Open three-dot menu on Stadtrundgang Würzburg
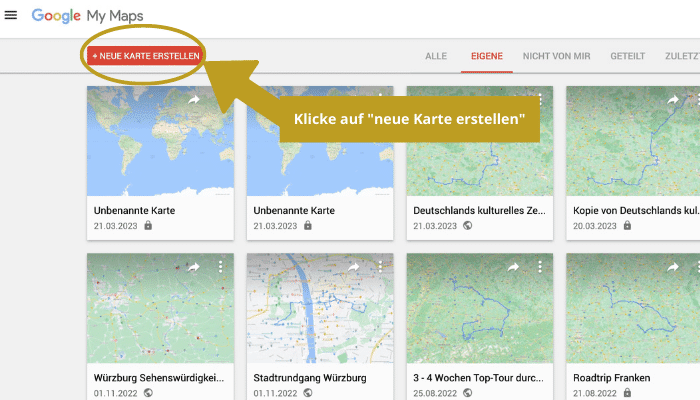This screenshot has width=700, height=400. (380, 267)
